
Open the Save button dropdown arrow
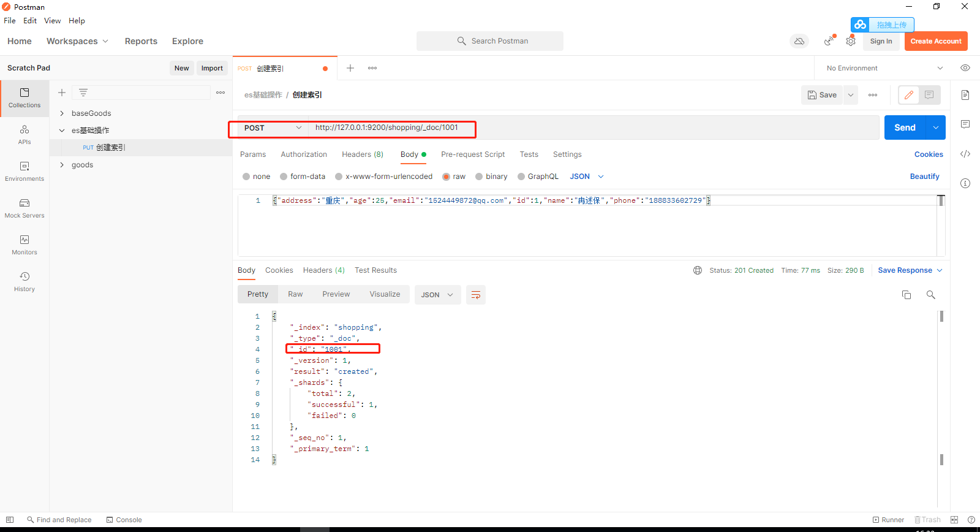coord(851,95)
